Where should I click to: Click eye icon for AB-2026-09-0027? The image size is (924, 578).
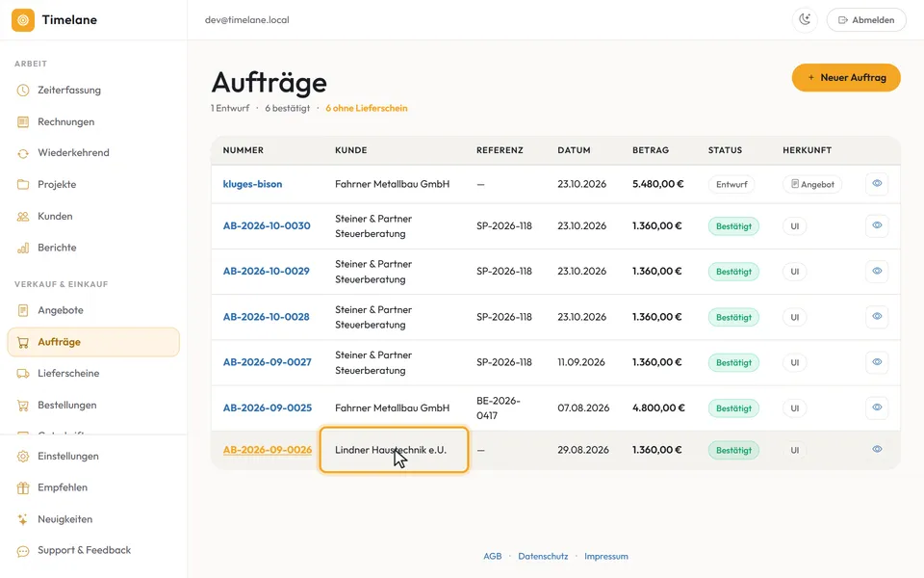coord(877,362)
